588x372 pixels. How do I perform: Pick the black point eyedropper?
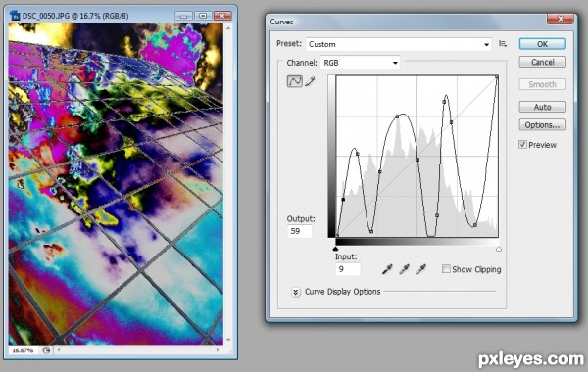coord(387,269)
